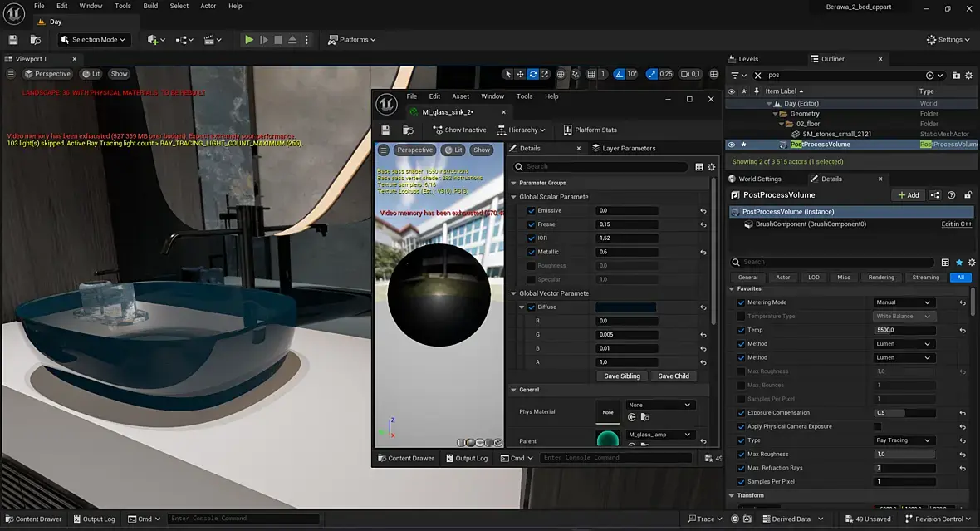Screen dimensions: 980x531
Task: Click the rotate transform tool icon in viewport
Action: coord(532,74)
